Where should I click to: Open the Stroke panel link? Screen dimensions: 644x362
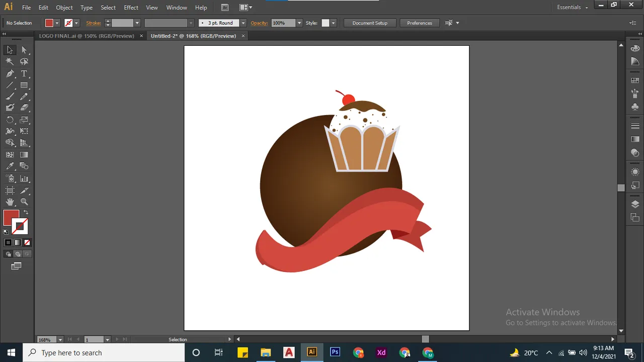94,23
